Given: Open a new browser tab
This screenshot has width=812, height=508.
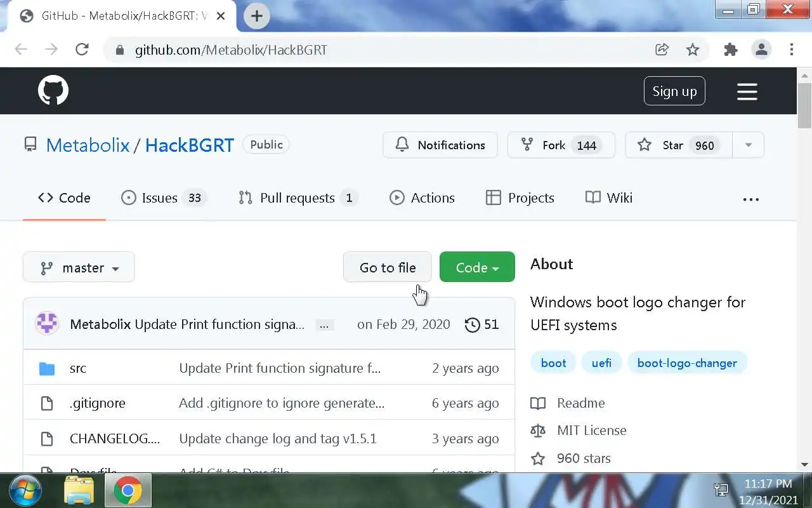Looking at the screenshot, I should pyautogui.click(x=257, y=16).
